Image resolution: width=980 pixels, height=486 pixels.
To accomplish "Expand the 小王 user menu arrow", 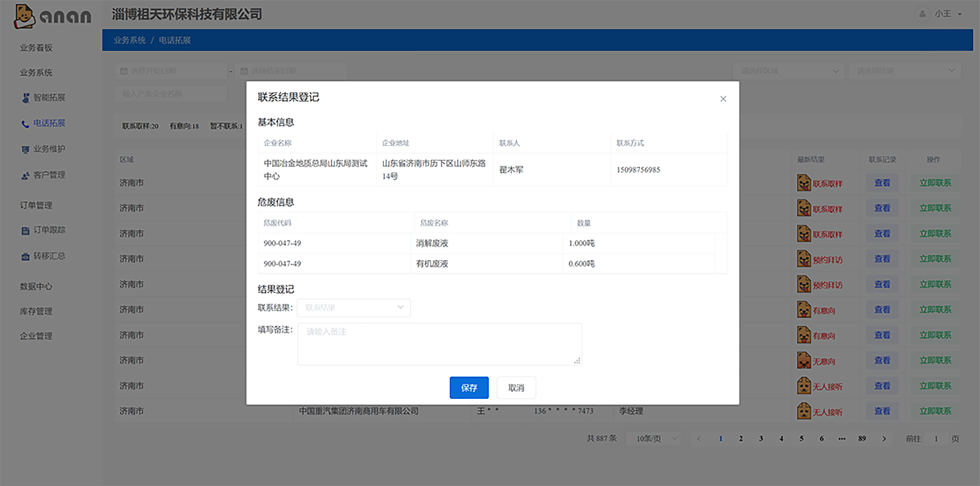I will (960, 14).
